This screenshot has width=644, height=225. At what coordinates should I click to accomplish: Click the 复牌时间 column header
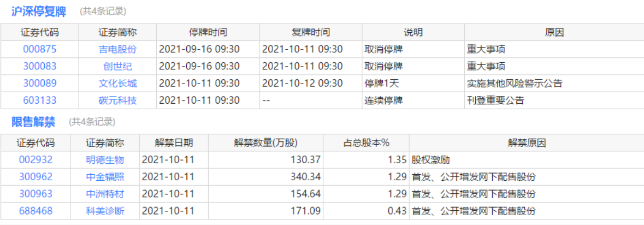tap(311, 32)
